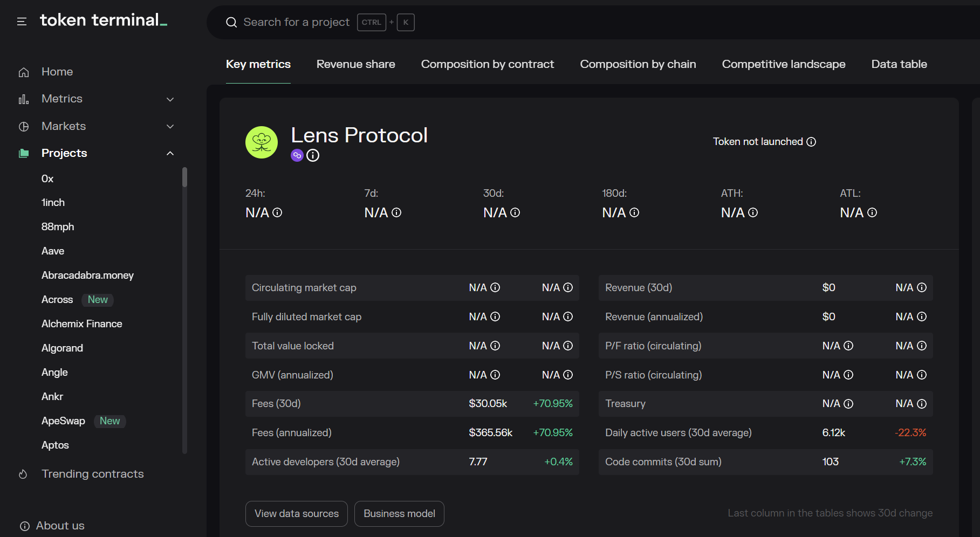Select 1inch project in list

53,203
